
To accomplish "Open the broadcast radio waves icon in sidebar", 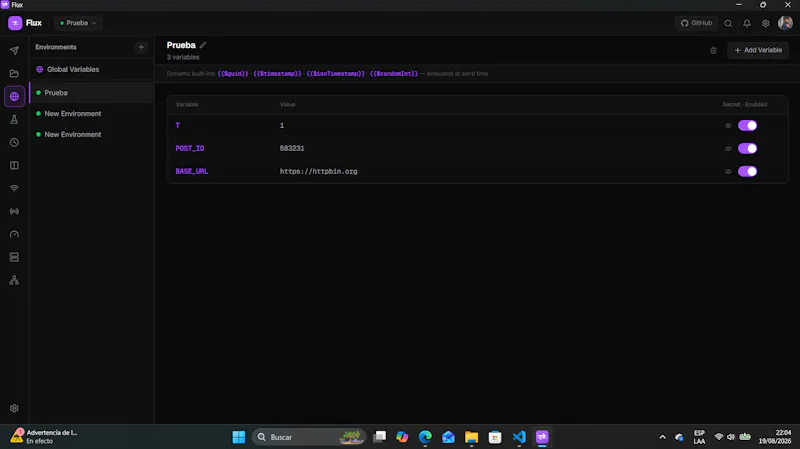I will (x=14, y=211).
